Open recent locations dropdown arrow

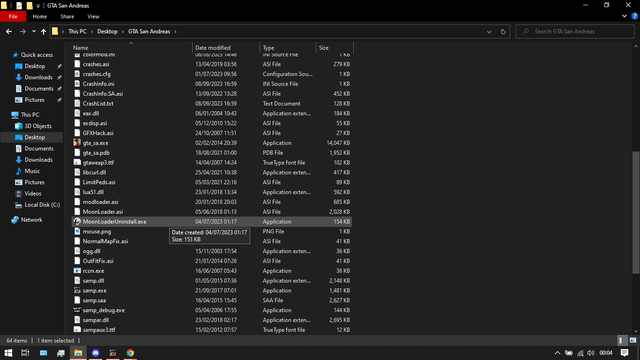tap(34, 31)
